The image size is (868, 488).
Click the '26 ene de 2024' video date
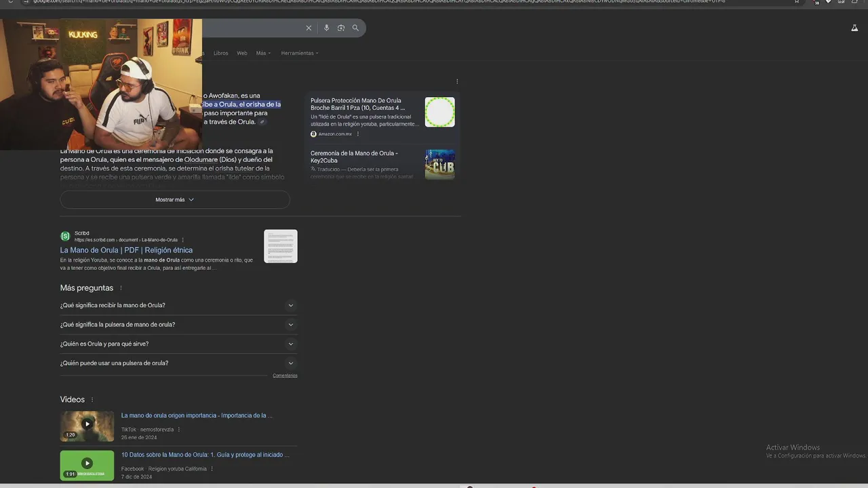pos(139,438)
